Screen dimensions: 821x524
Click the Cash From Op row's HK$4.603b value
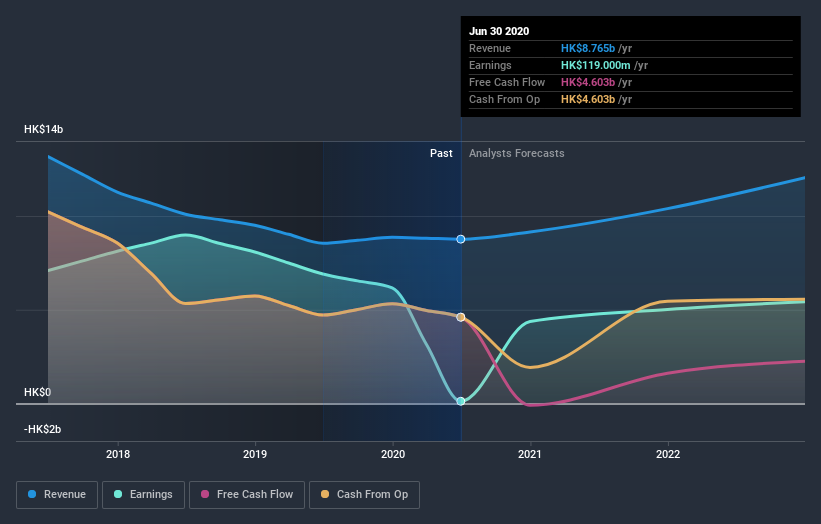point(588,99)
